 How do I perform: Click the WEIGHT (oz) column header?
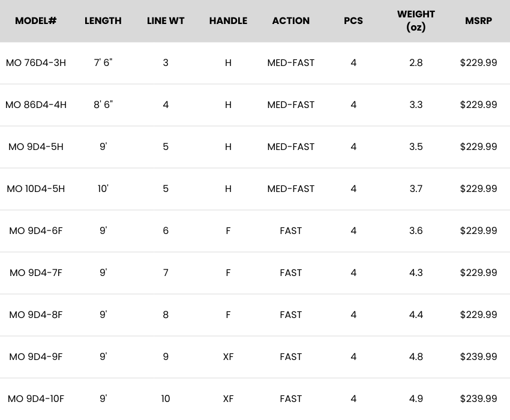[416, 20]
